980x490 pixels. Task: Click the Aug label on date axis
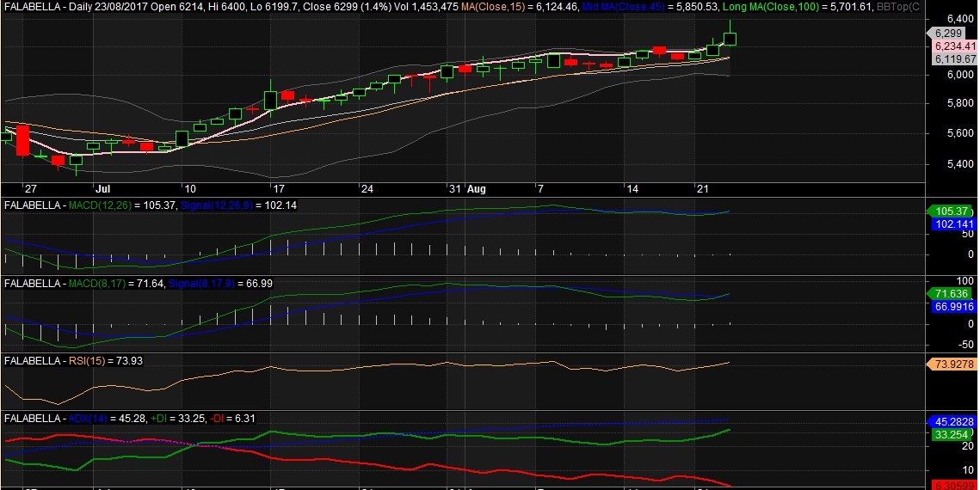point(477,189)
